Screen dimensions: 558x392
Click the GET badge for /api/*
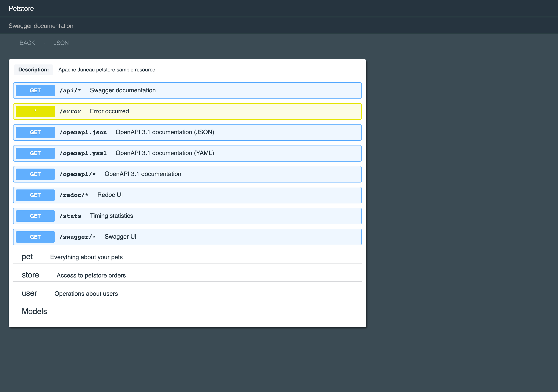pos(35,91)
